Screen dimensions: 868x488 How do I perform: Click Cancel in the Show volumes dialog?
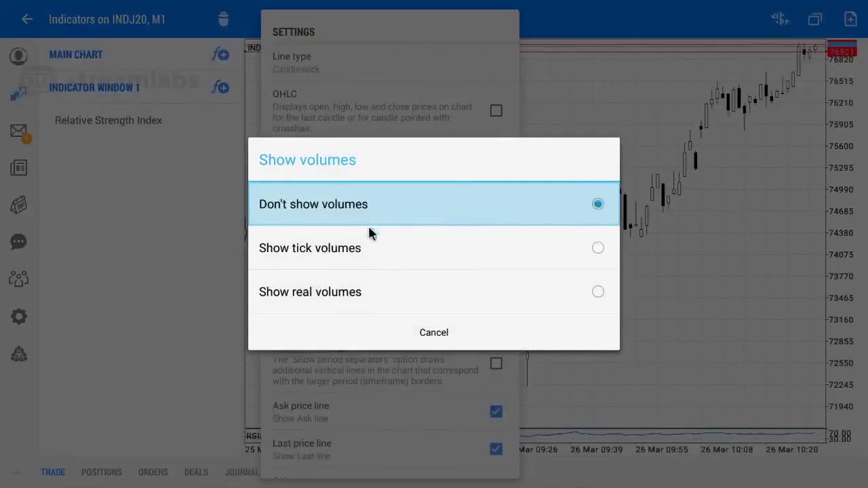[434, 332]
